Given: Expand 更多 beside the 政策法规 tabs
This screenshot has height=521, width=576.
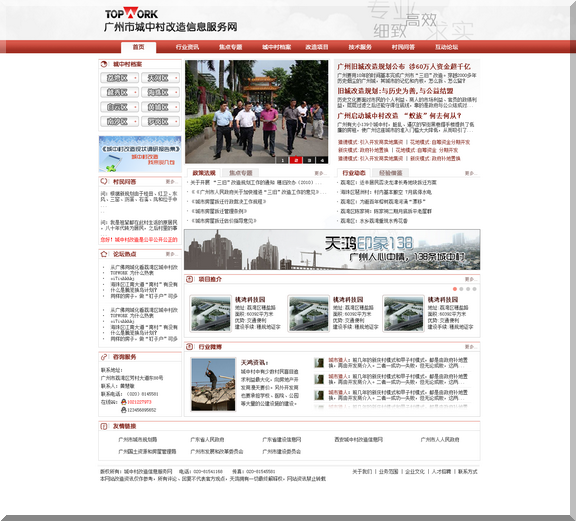Looking at the screenshot, I should point(320,173).
